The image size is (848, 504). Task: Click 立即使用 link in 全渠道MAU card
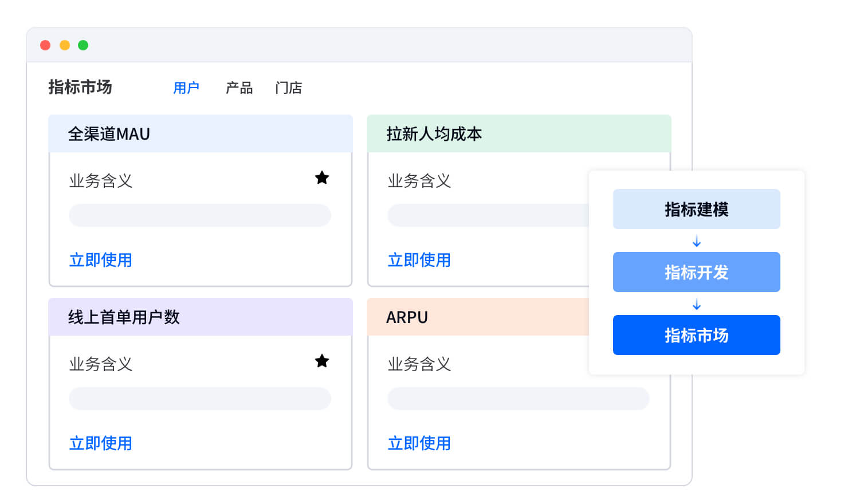click(x=101, y=260)
